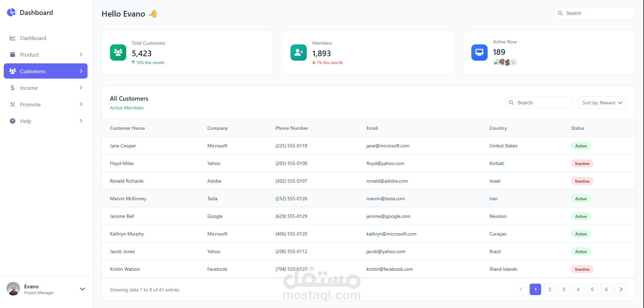Screen dimensions: 644x308
Task: Select the Dashboard chart icon in sidebar
Action: click(12, 38)
